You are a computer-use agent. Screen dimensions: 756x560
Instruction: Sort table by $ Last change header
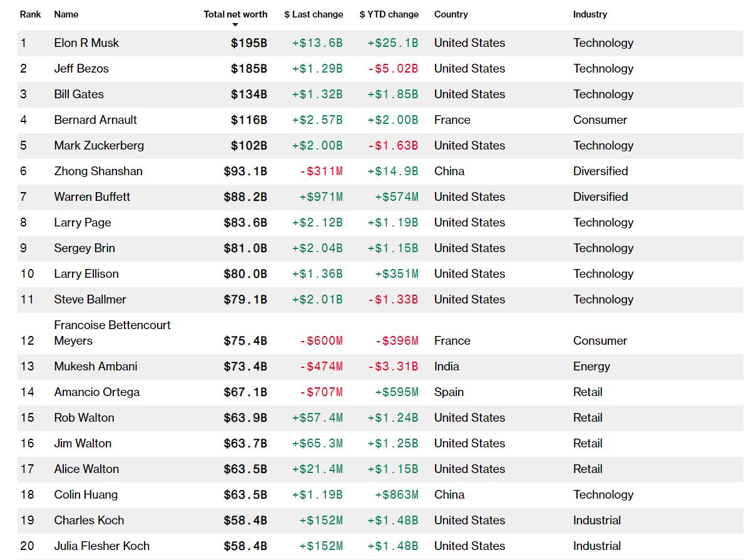(314, 14)
